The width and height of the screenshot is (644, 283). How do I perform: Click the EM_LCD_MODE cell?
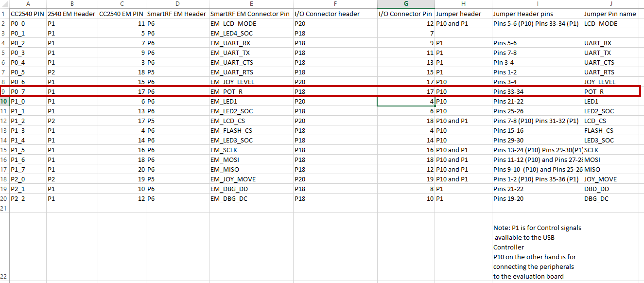[251, 23]
